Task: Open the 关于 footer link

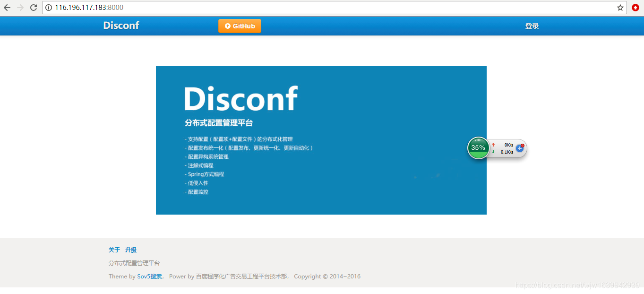Action: 114,250
